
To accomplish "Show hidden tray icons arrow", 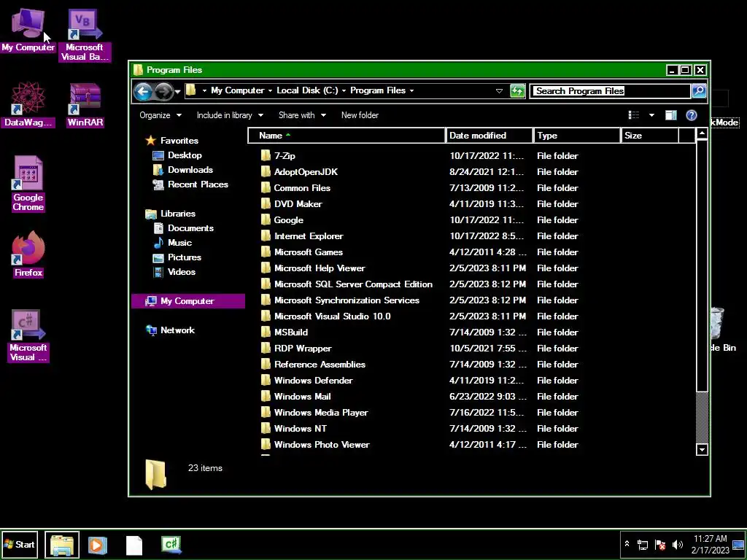I will pos(627,544).
